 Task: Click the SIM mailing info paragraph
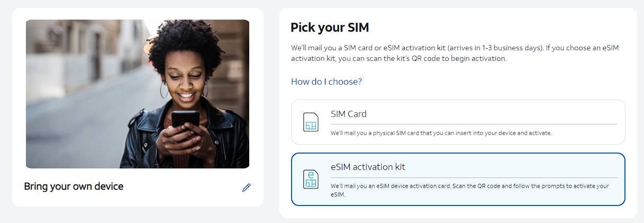[x=455, y=53]
